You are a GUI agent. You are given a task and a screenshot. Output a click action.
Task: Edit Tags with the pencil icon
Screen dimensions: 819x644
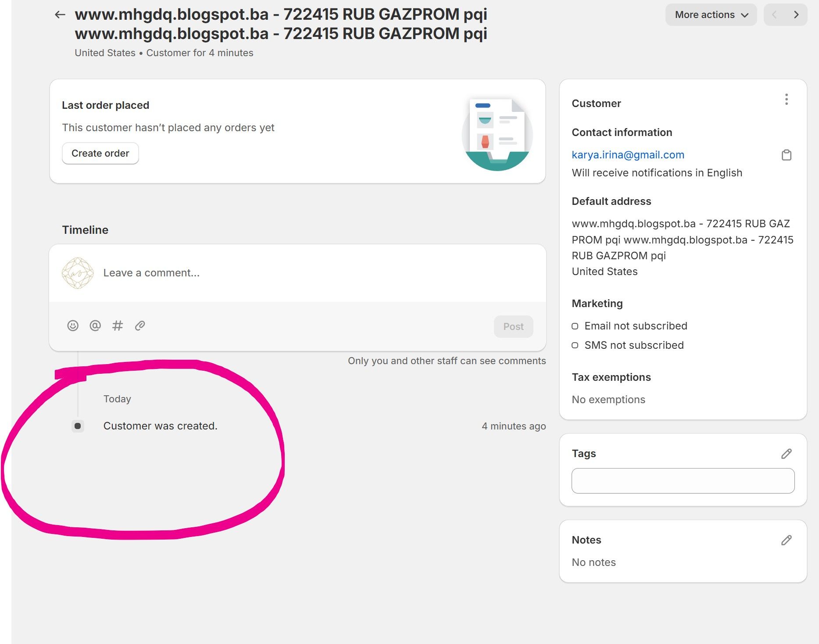(x=787, y=454)
